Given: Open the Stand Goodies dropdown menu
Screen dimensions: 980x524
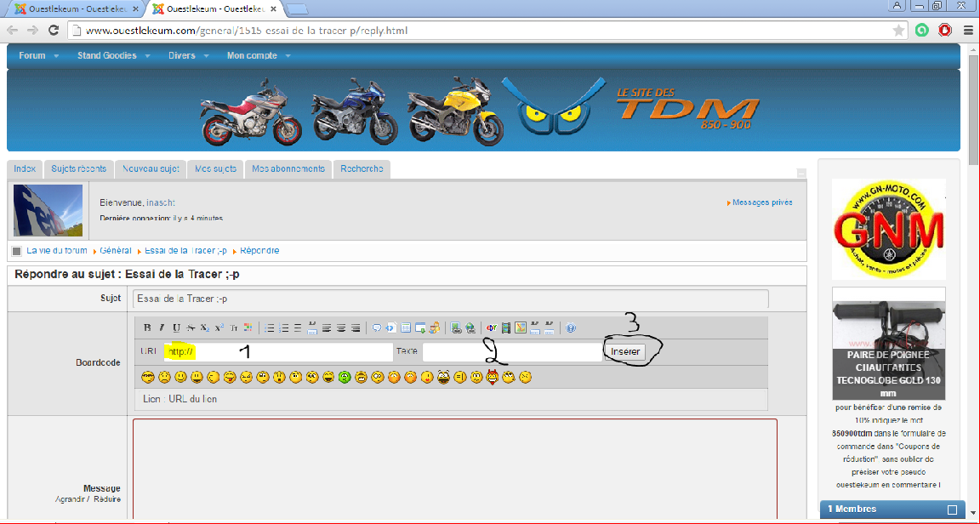Looking at the screenshot, I should coord(113,56).
